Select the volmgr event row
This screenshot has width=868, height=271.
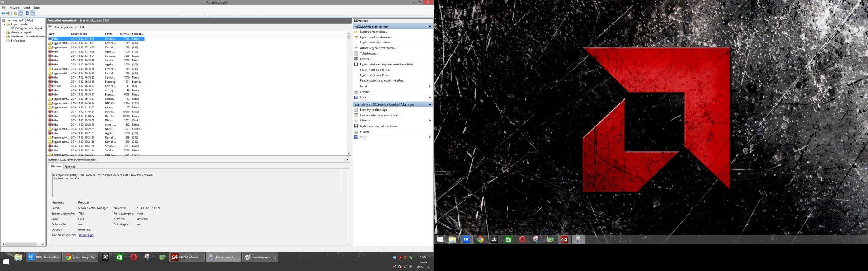96,90
